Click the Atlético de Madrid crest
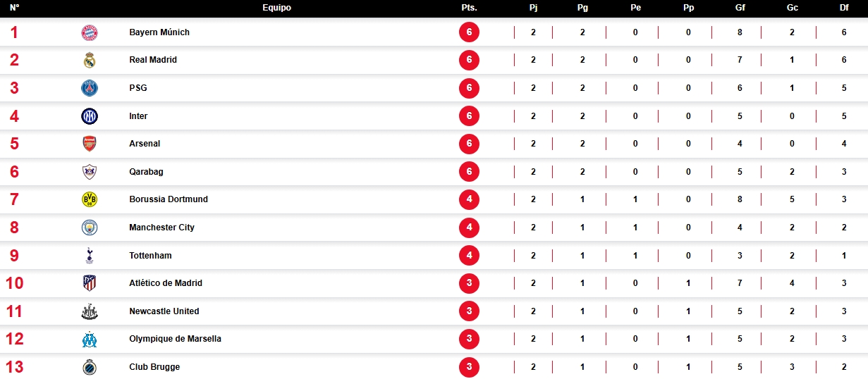This screenshot has width=868, height=379. pos(90,283)
